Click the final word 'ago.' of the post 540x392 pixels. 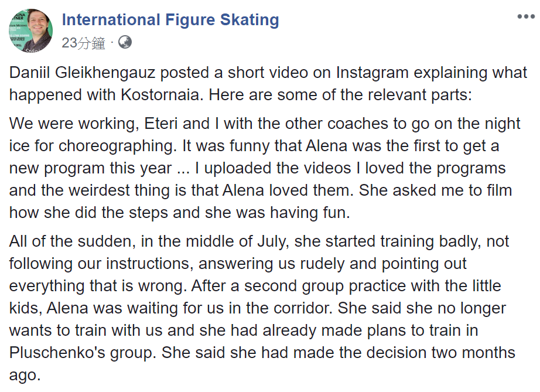pyautogui.click(x=25, y=375)
